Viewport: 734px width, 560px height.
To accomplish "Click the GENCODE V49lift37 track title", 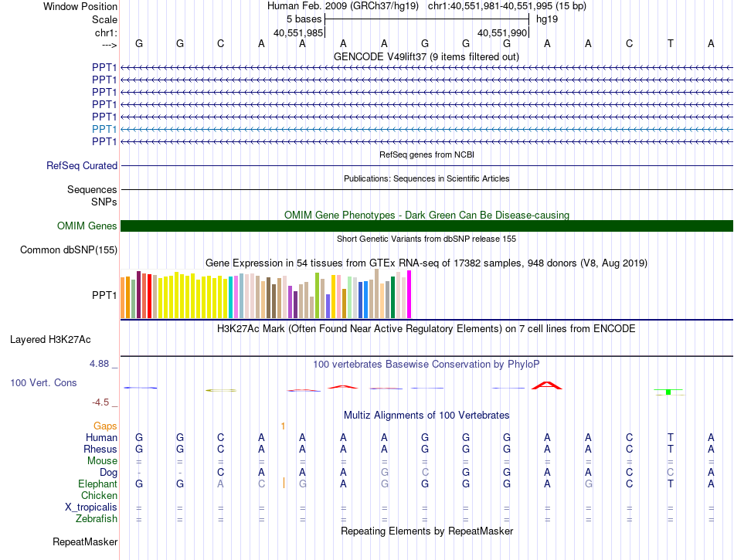I will (x=426, y=56).
